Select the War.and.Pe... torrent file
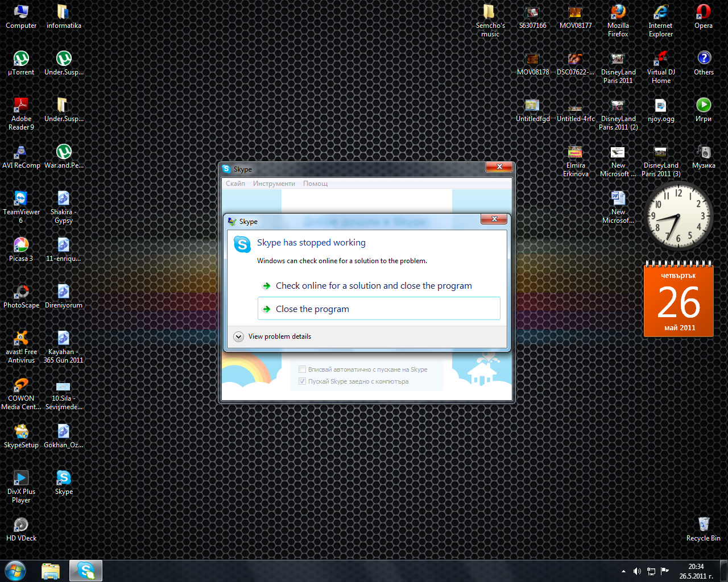The height and width of the screenshot is (582, 728). pyautogui.click(x=64, y=157)
